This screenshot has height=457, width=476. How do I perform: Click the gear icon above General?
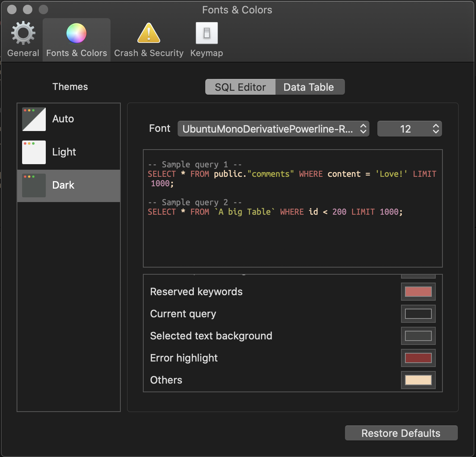pos(22,32)
